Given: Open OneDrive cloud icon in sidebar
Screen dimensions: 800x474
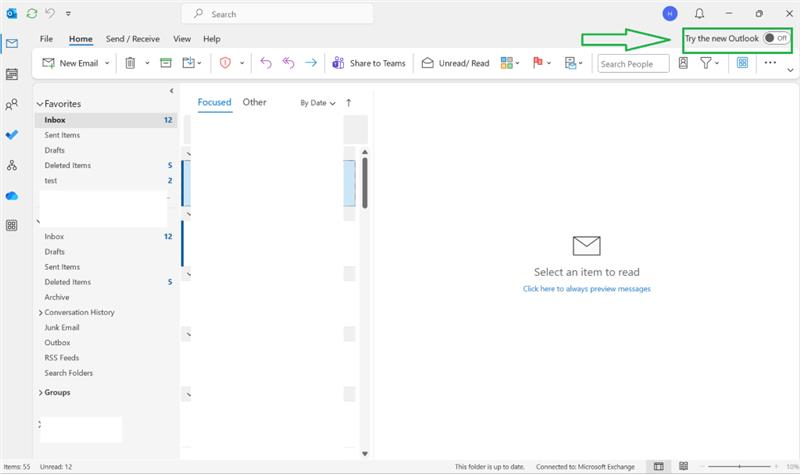Looking at the screenshot, I should 12,196.
